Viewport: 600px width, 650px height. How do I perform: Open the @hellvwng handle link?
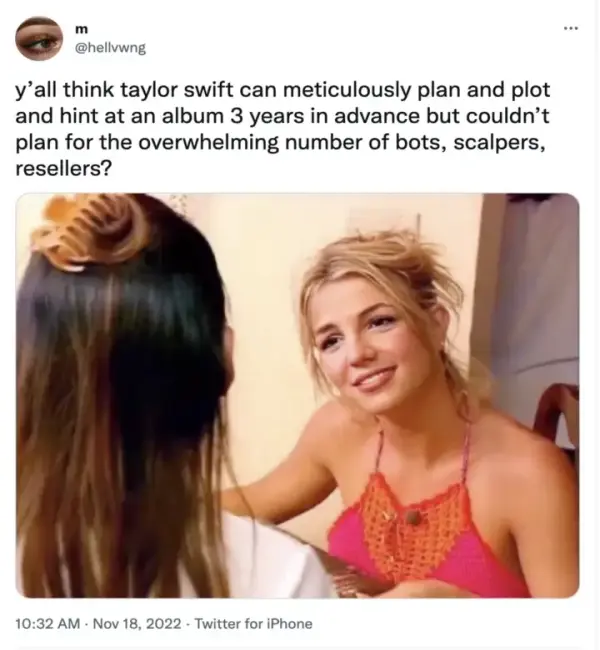tap(110, 49)
